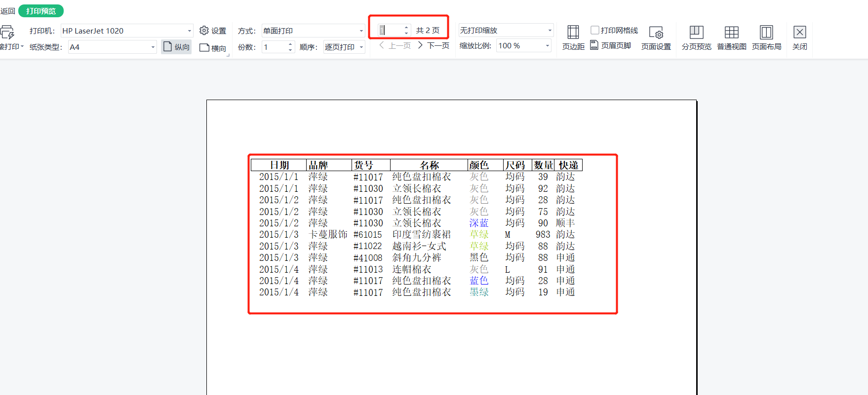Go to 下一页 next page
868x395 pixels.
[434, 45]
